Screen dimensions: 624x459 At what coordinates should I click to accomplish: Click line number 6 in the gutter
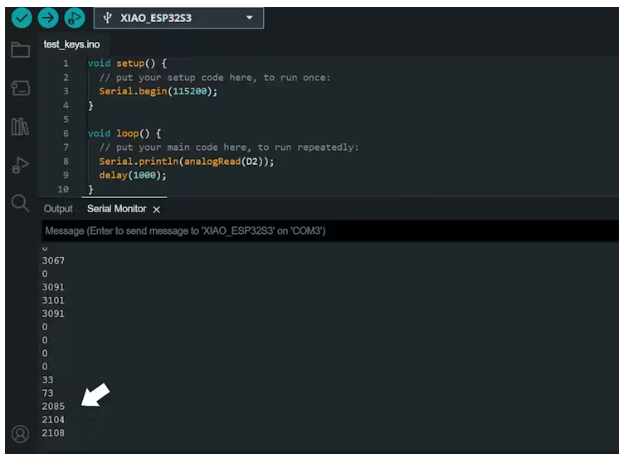[x=66, y=133]
